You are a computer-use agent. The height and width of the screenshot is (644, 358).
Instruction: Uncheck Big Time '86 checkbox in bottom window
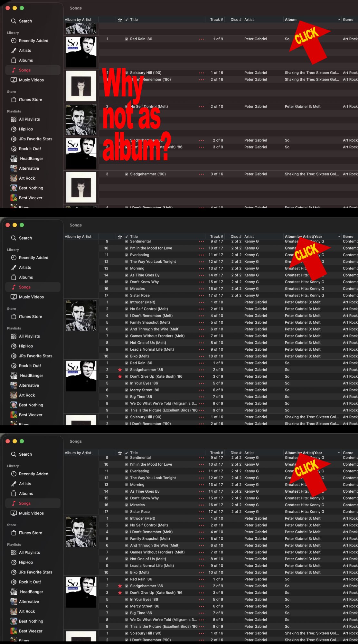click(x=127, y=613)
